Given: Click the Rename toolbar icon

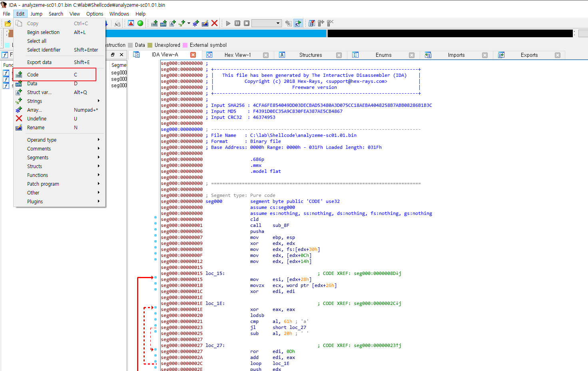Looking at the screenshot, I should point(205,23).
